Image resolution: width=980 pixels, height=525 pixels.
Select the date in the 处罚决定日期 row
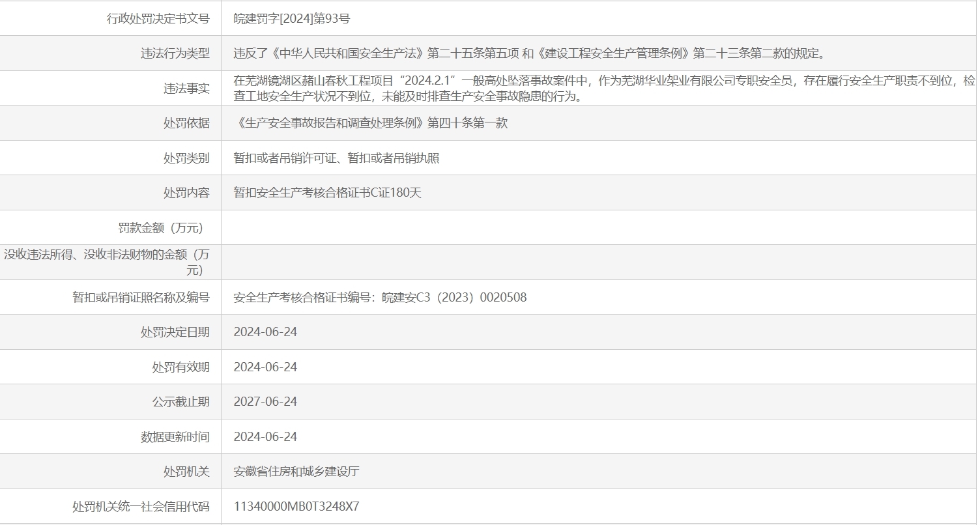266,332
